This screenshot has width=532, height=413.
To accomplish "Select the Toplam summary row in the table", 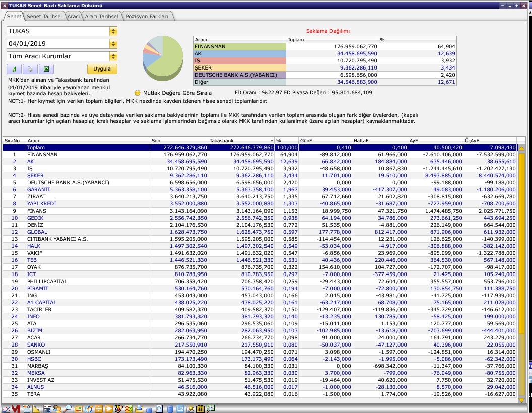I will point(259,148).
